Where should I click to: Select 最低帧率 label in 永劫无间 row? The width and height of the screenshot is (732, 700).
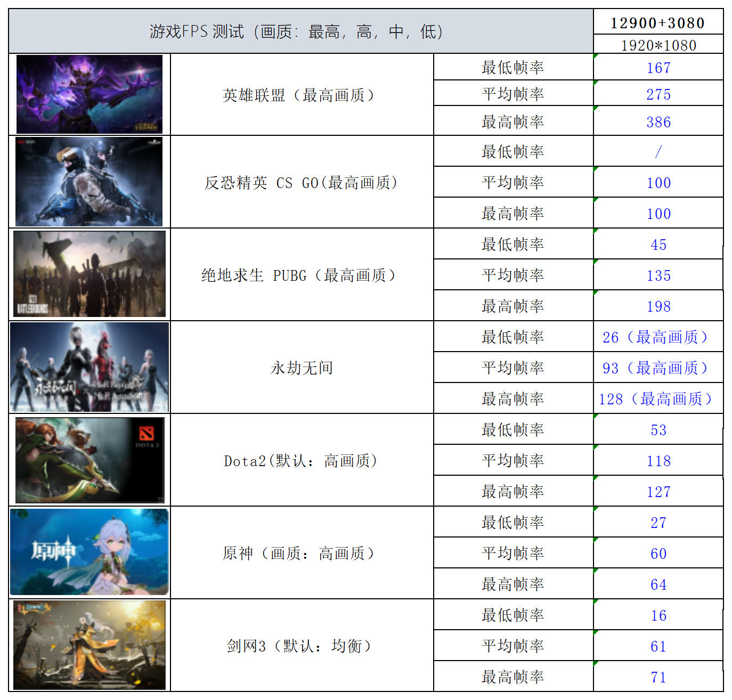point(514,337)
